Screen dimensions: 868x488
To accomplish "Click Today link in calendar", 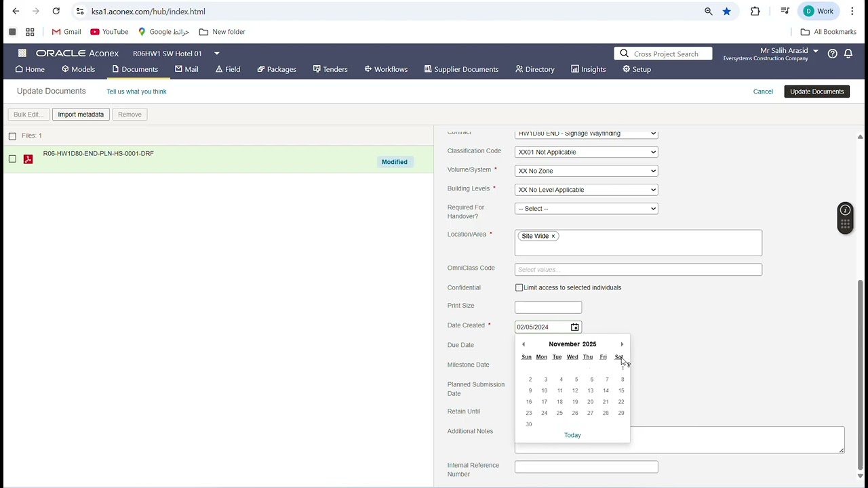I will 572,435.
